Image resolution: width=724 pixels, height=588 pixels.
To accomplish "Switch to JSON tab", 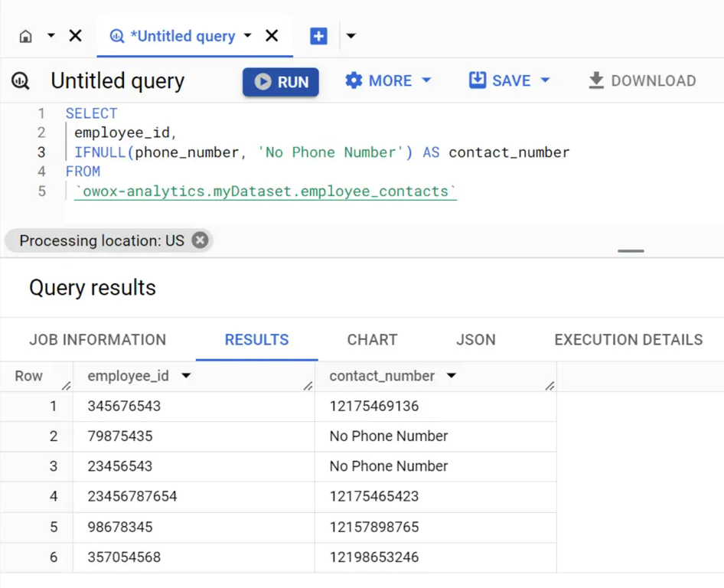I will 475,339.
